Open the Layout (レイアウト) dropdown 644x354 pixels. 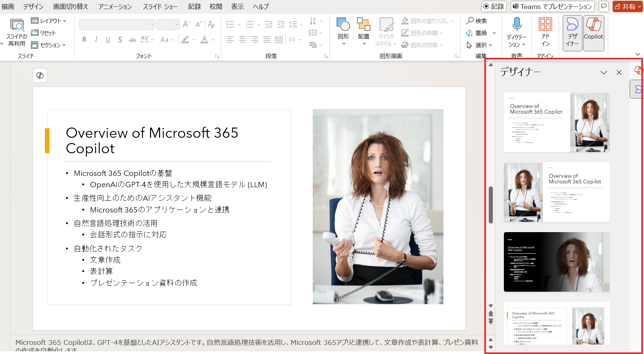(49, 21)
